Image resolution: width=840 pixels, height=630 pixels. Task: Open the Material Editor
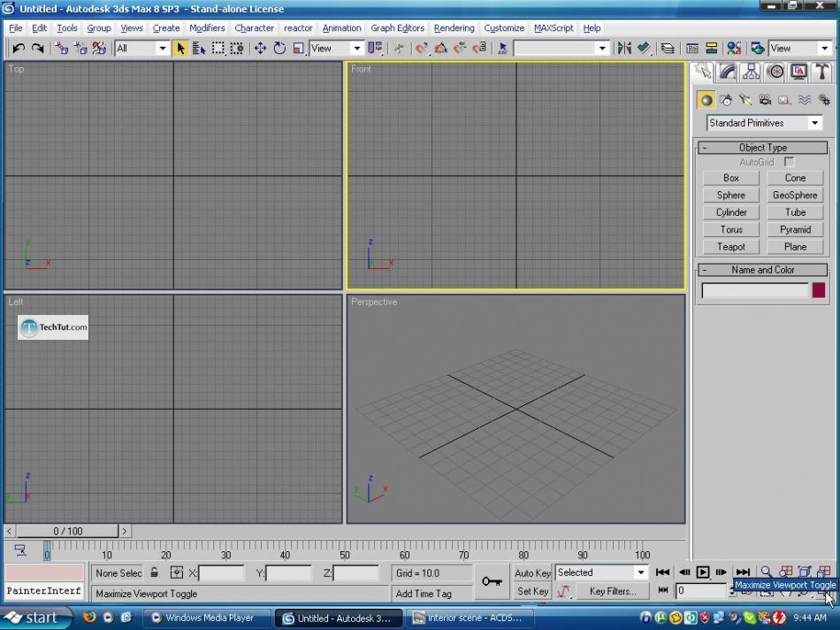734,49
